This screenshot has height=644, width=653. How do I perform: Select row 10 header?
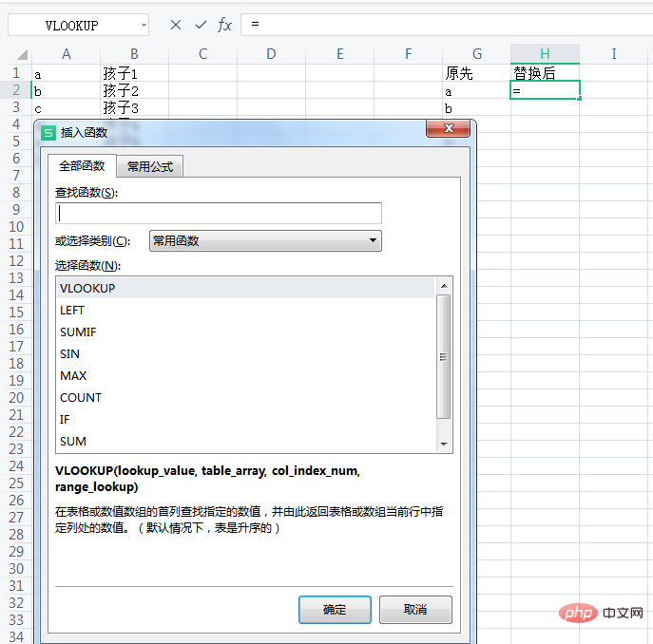pos(16,227)
